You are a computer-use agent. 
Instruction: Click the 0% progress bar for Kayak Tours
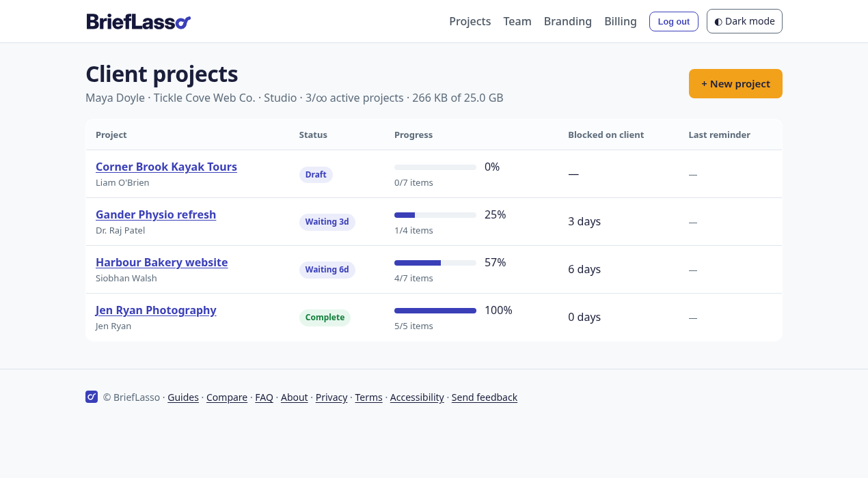(x=435, y=167)
